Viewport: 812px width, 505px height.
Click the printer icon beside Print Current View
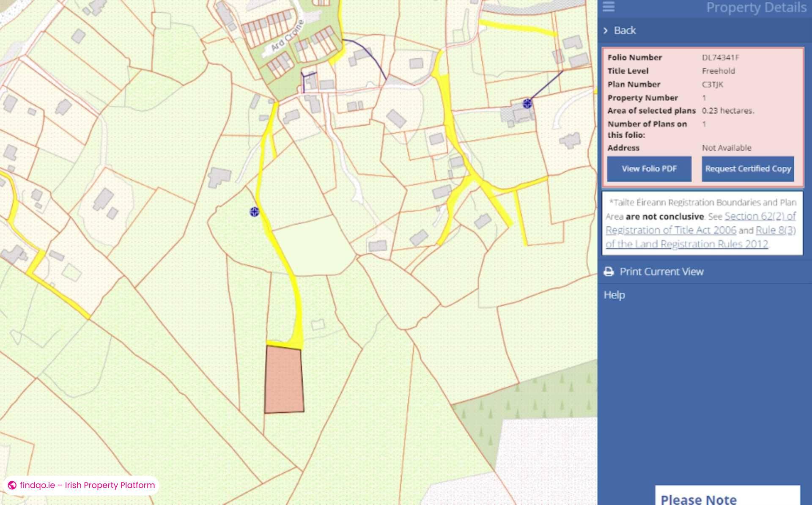pyautogui.click(x=609, y=272)
